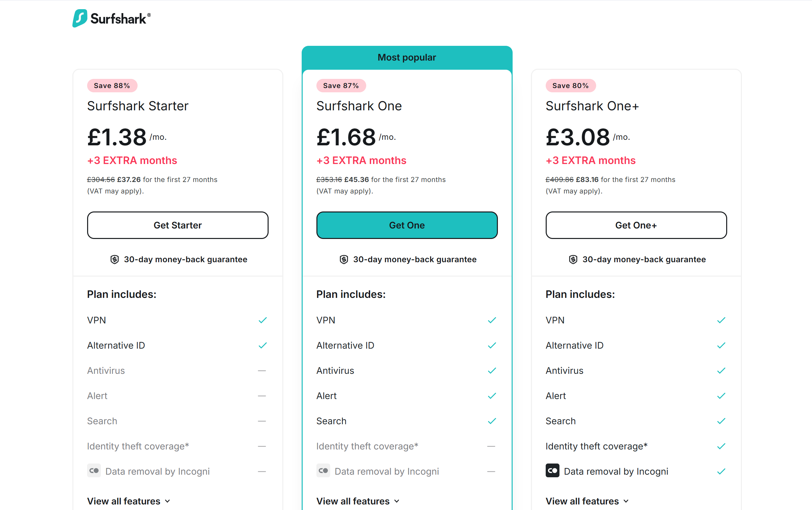This screenshot has width=812, height=510.
Task: Click the Incogni icon in the One+ column
Action: (552, 471)
